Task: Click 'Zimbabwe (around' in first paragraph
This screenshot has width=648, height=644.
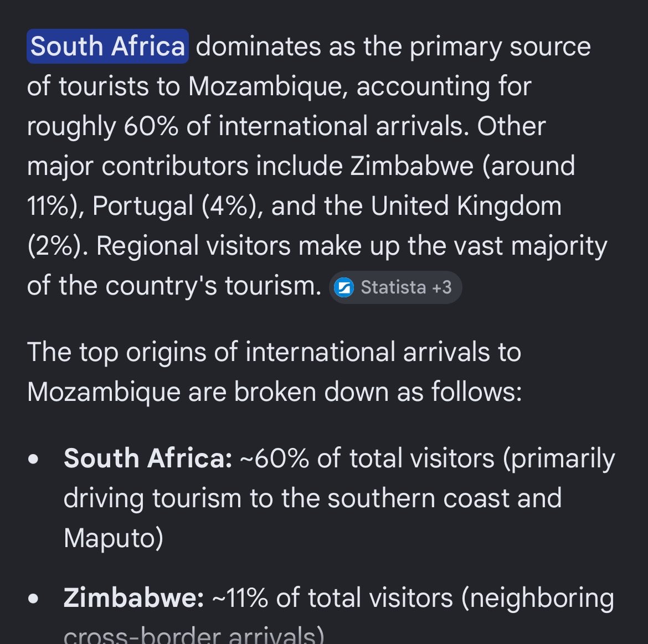Action: coord(462,166)
